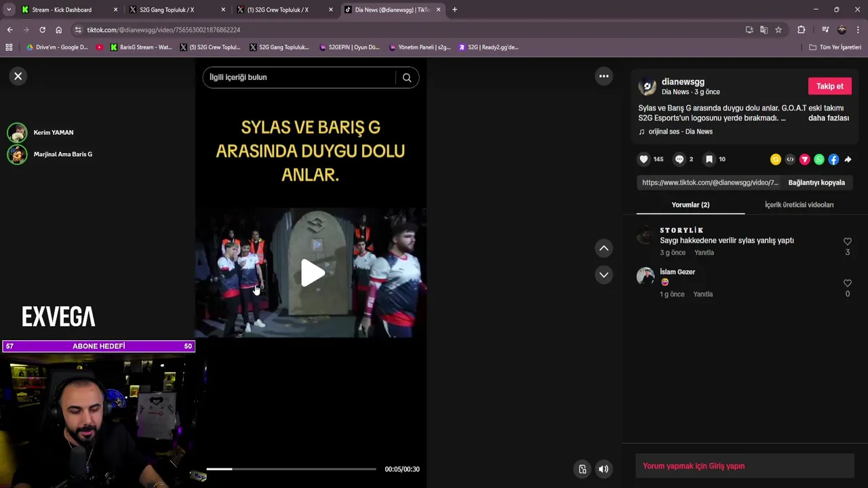Go to the previous video arrow
The image size is (868, 488).
[x=604, y=248]
